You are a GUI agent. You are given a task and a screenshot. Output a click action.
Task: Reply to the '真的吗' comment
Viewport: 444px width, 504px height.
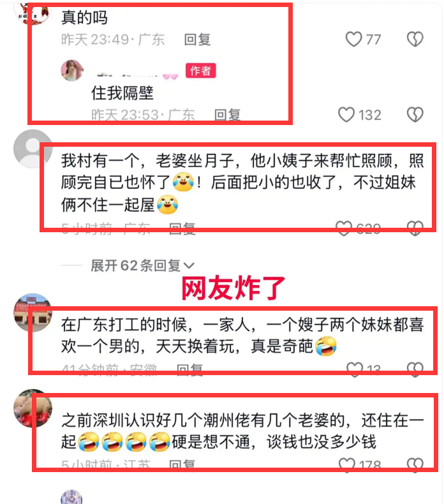point(197,40)
